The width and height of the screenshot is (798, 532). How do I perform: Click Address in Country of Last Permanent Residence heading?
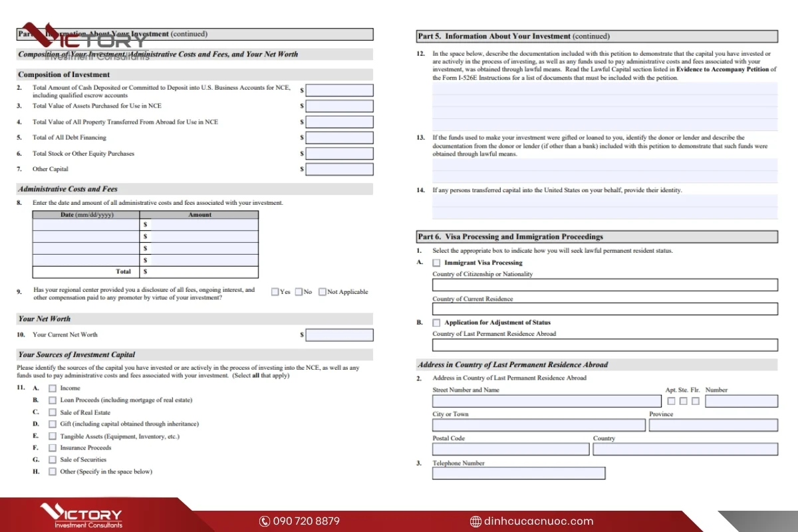[513, 364]
